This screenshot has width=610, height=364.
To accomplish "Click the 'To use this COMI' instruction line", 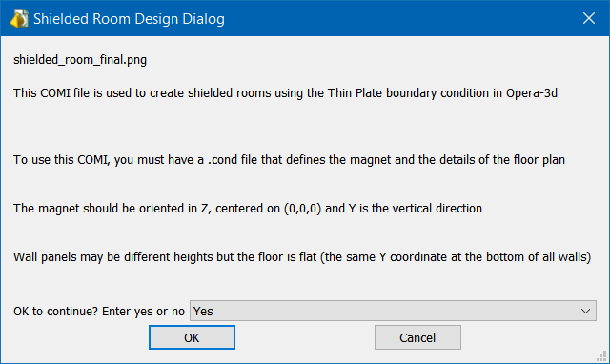I will pos(289,160).
